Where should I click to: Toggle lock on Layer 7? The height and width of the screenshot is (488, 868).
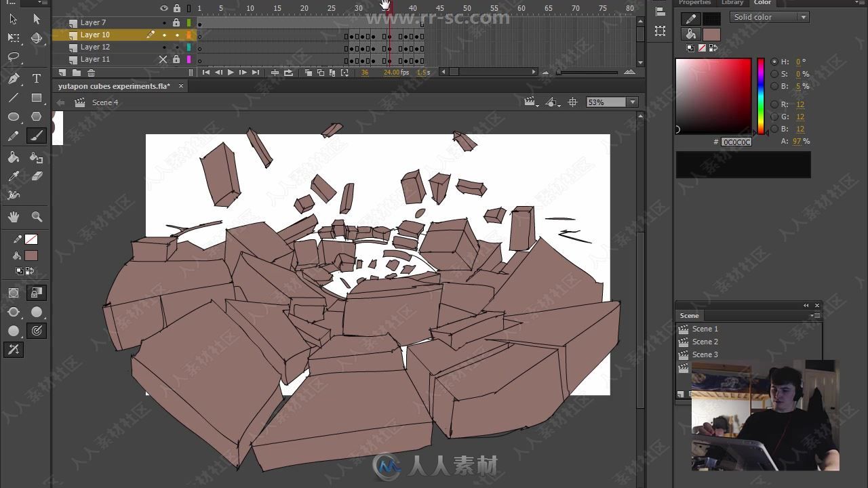pyautogui.click(x=176, y=22)
